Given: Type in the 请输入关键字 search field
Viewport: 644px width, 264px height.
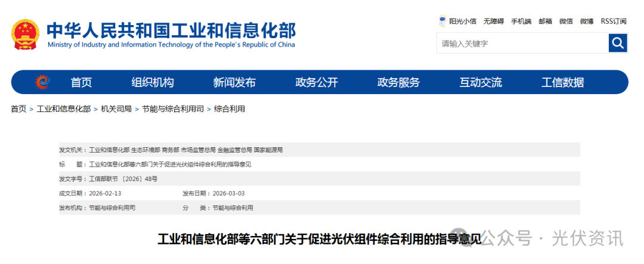Looking at the screenshot, I should [522, 44].
